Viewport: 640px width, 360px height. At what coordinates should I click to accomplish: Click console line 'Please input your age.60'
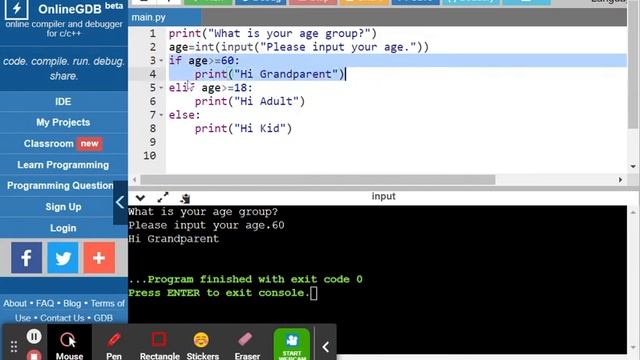click(206, 225)
